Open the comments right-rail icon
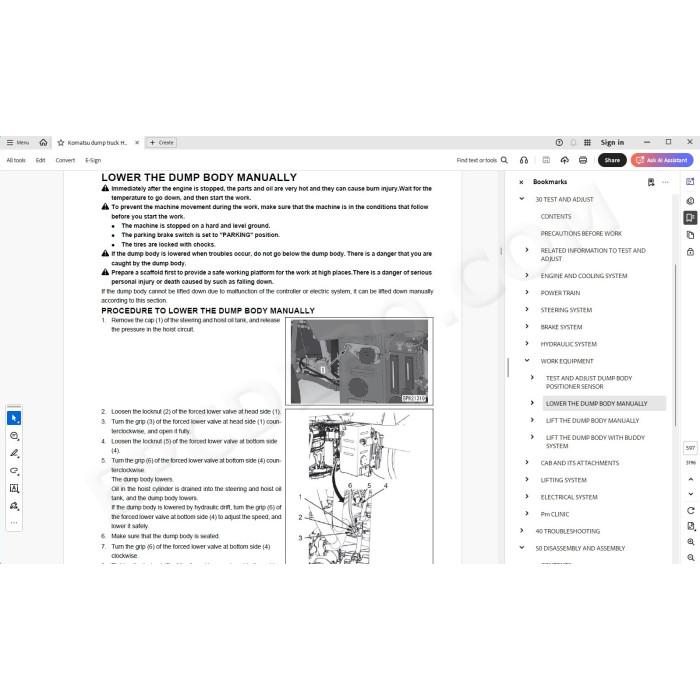 (690, 200)
